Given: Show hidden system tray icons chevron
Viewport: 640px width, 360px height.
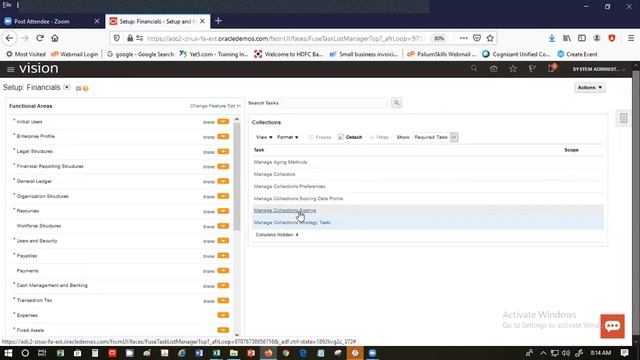Looking at the screenshot, I should coord(543,353).
